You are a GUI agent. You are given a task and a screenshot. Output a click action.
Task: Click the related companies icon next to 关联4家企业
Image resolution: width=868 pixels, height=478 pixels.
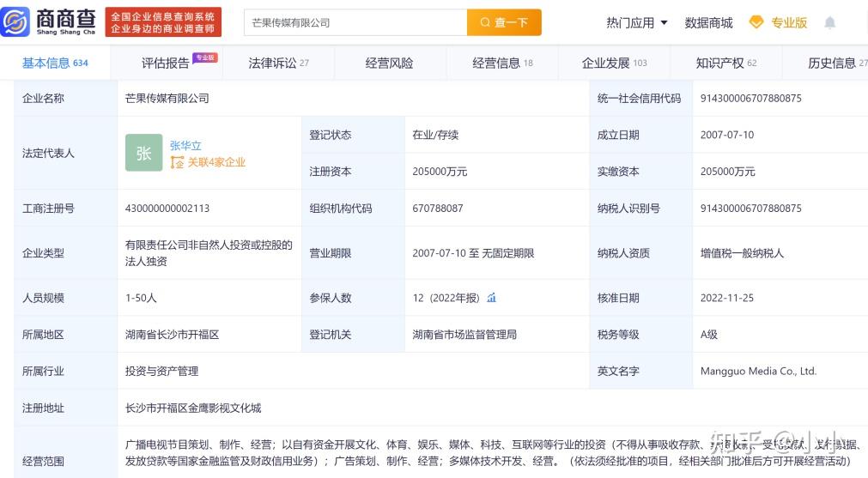click(x=177, y=162)
